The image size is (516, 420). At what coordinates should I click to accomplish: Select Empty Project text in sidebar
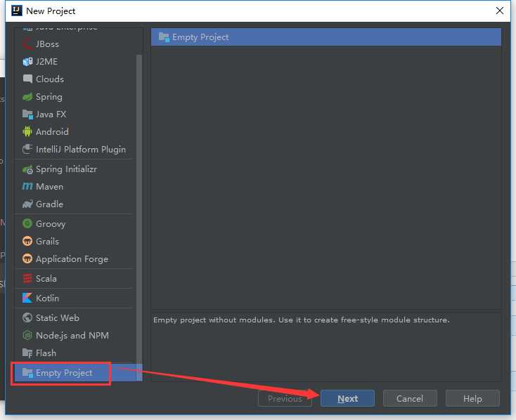pos(64,373)
